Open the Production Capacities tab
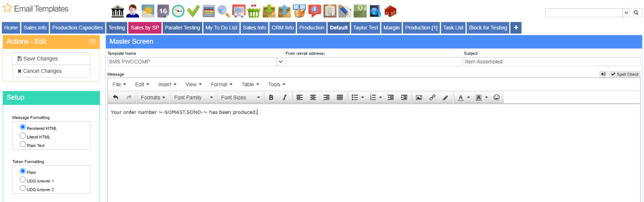 [77, 28]
